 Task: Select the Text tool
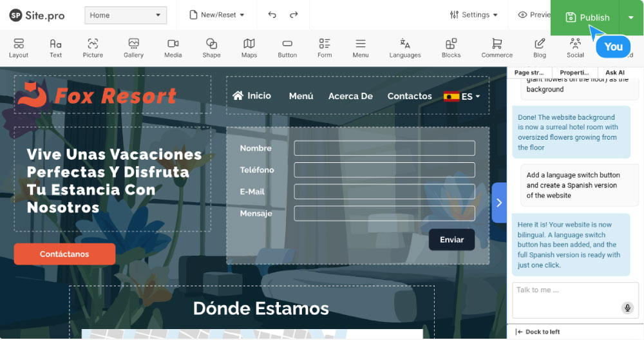tap(56, 48)
